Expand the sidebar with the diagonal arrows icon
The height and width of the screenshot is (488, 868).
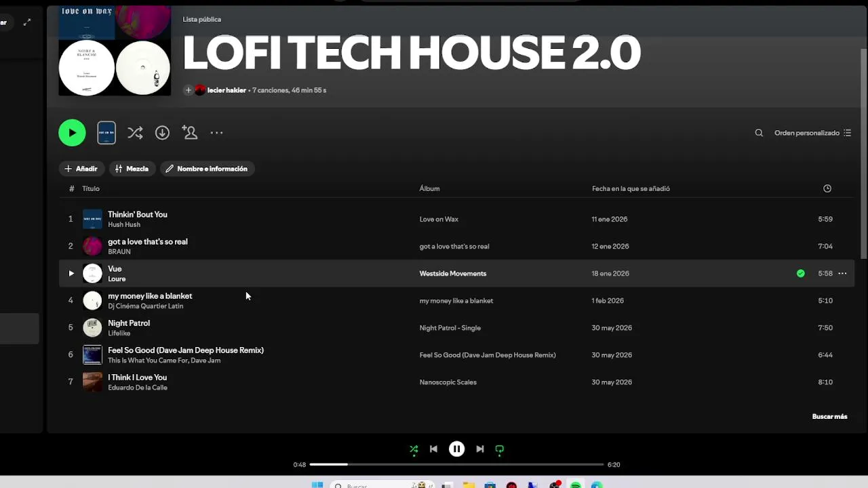pyautogui.click(x=27, y=22)
